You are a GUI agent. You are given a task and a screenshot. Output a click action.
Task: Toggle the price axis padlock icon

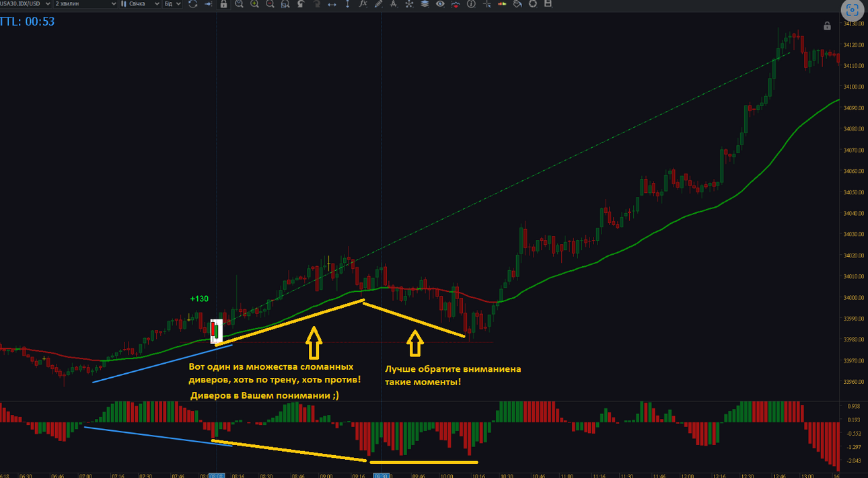click(x=827, y=26)
